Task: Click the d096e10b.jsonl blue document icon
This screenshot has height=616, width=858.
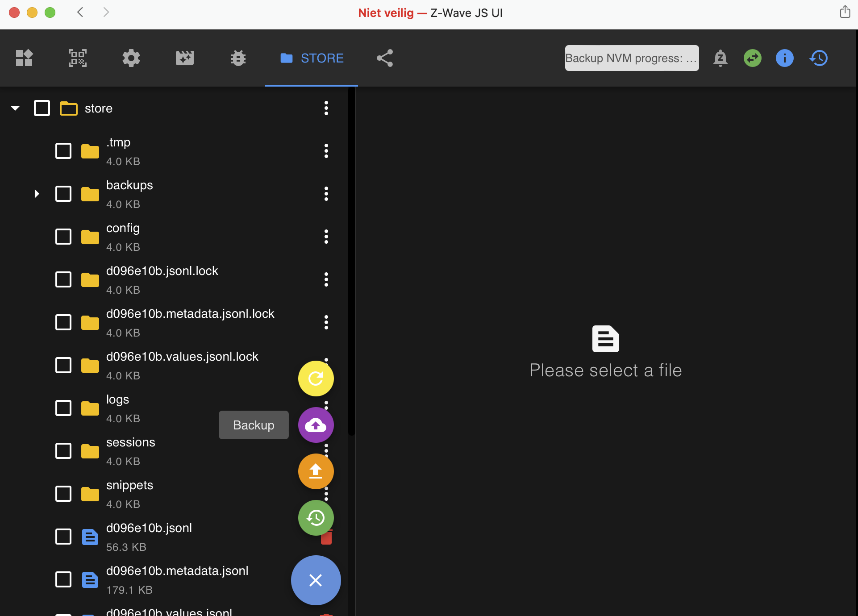Action: tap(90, 537)
